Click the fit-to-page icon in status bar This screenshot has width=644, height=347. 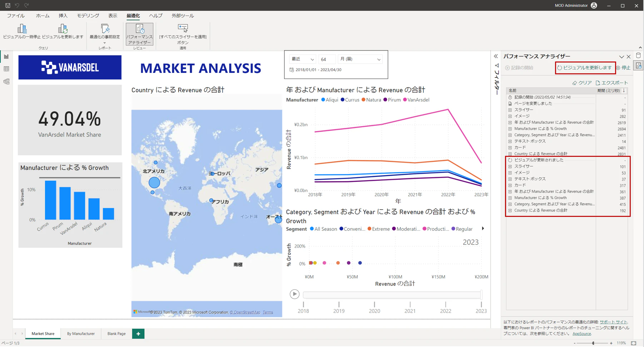tap(634, 343)
